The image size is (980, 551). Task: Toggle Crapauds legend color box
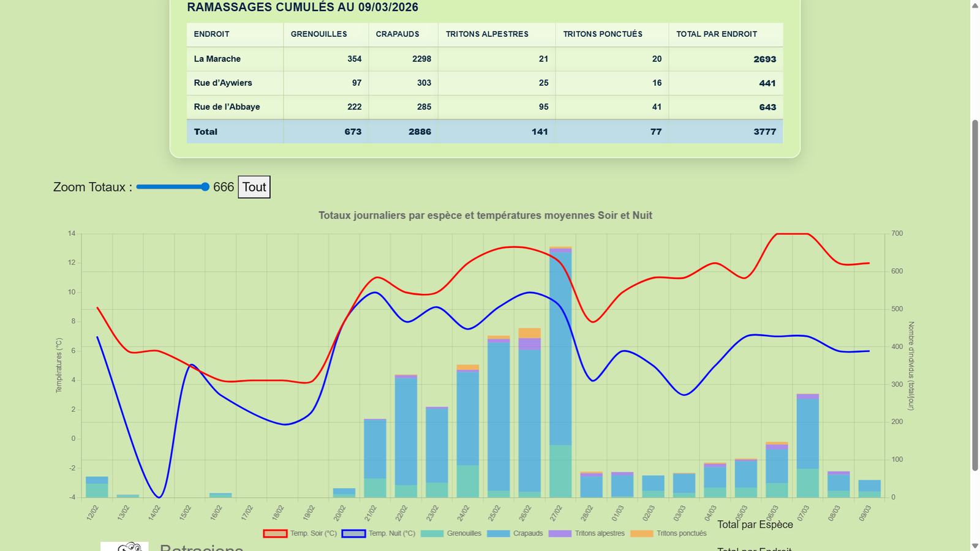[499, 533]
